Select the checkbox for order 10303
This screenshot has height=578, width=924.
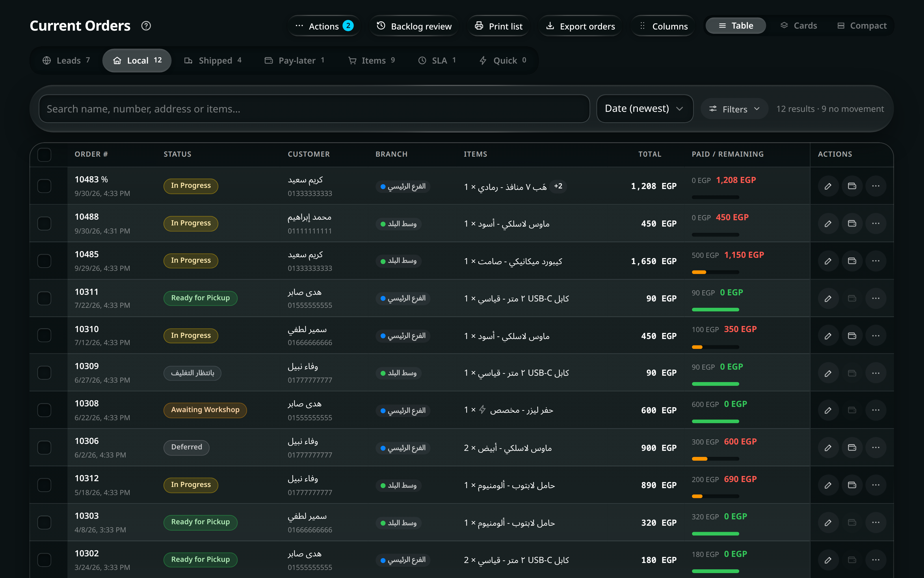[x=44, y=523]
